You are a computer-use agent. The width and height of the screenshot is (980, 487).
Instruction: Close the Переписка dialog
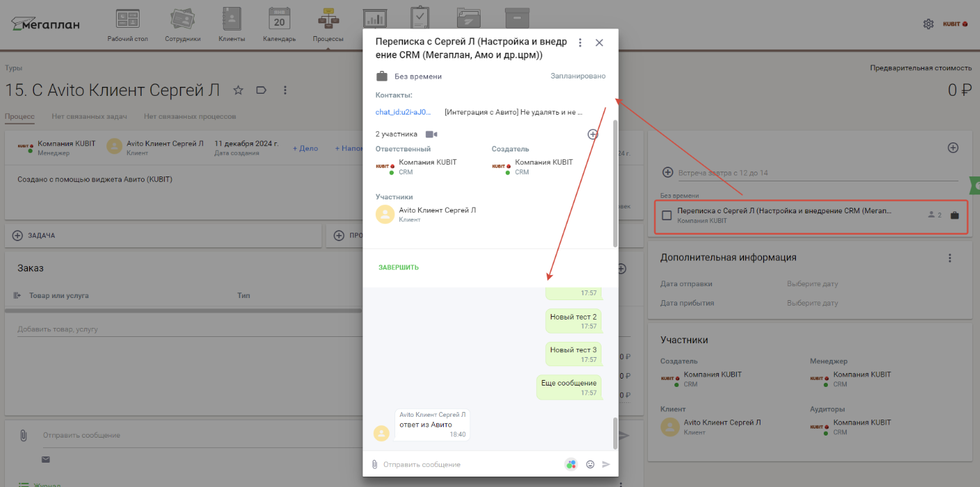(599, 43)
